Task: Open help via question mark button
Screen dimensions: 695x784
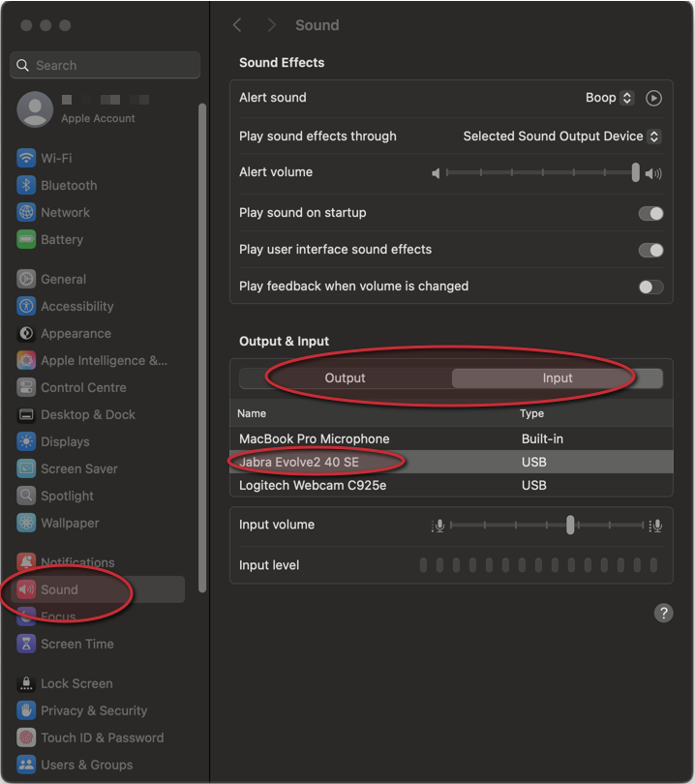Action: (x=663, y=613)
